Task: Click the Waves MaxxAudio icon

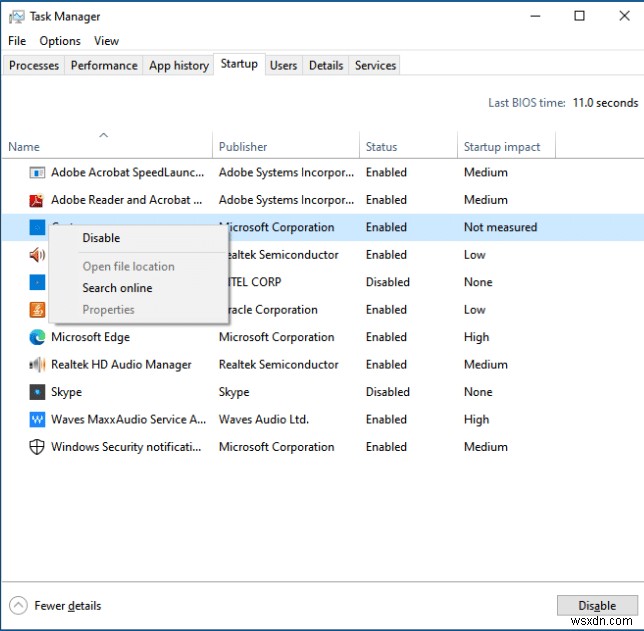Action: pyautogui.click(x=37, y=419)
